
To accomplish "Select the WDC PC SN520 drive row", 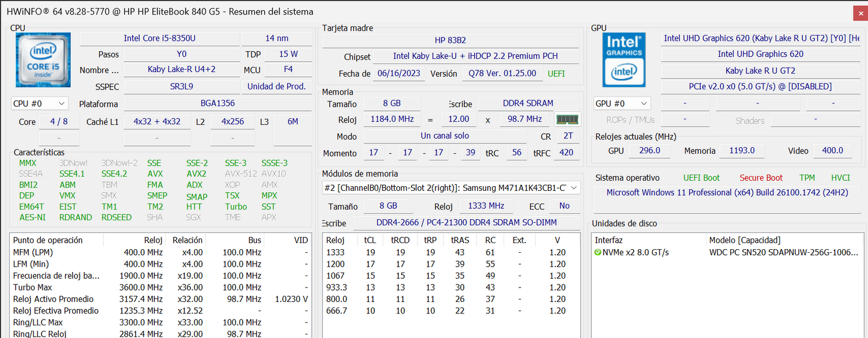I will 726,253.
